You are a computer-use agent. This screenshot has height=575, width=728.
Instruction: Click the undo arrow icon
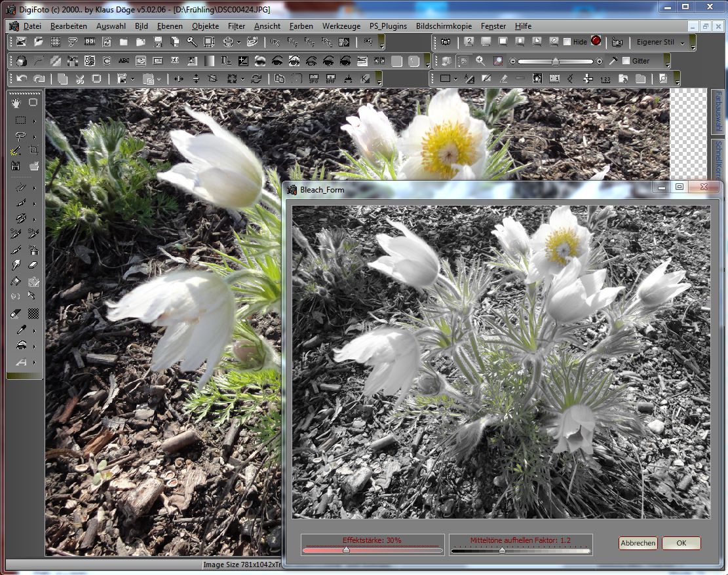pos(22,79)
